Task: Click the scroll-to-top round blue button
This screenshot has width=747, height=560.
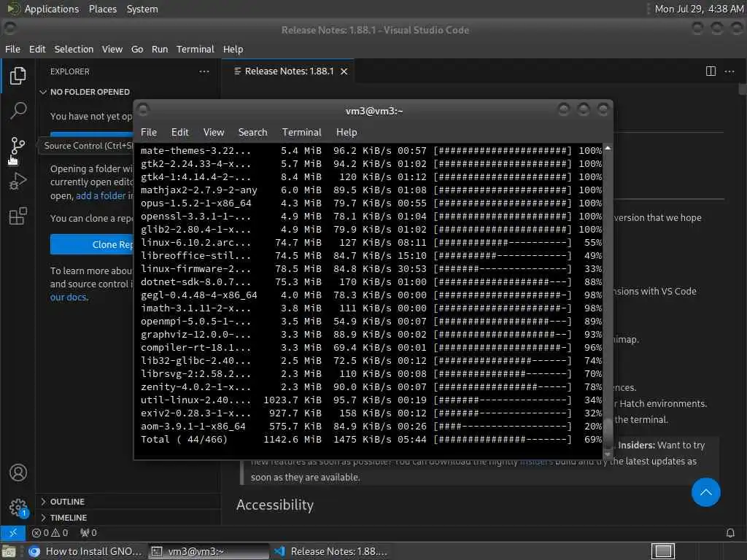Action: point(706,492)
